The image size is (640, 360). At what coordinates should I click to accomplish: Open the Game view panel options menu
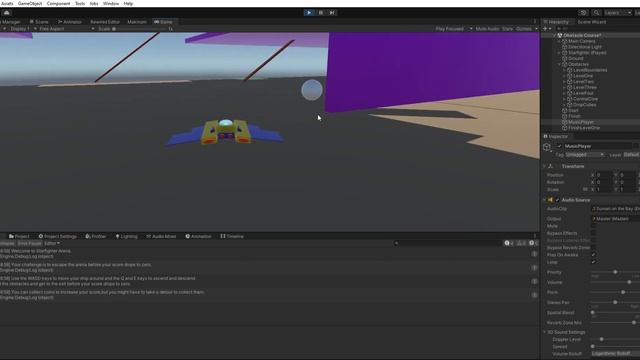click(x=535, y=22)
